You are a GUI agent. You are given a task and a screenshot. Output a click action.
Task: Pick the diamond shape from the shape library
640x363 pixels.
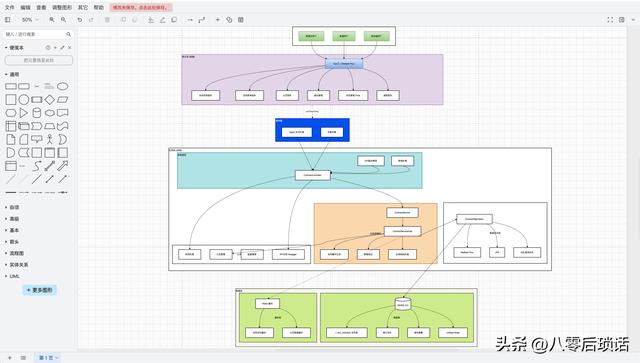click(49, 99)
